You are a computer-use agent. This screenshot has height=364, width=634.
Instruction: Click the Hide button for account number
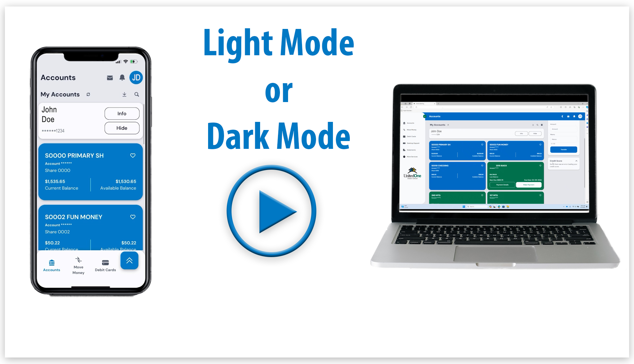click(122, 128)
